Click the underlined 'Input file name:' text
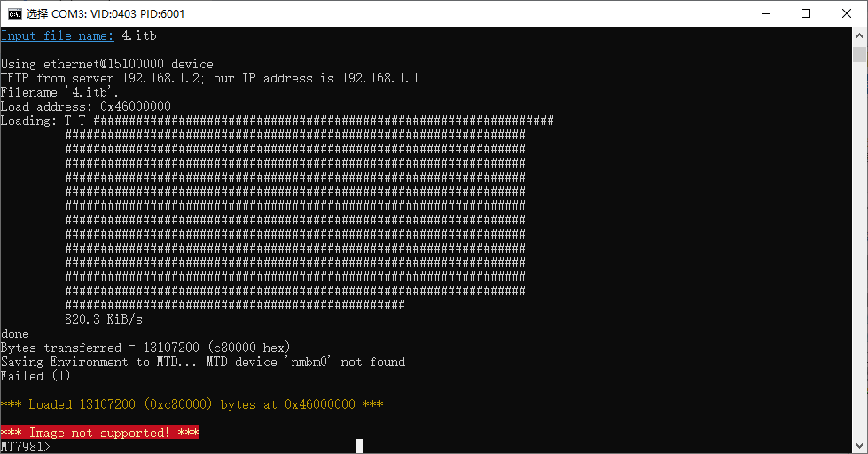This screenshot has width=868, height=454. [57, 36]
